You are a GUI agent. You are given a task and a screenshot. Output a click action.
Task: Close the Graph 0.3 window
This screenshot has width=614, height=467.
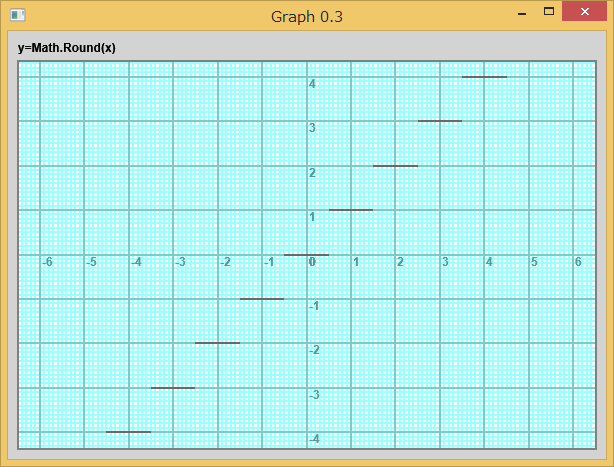pos(584,11)
